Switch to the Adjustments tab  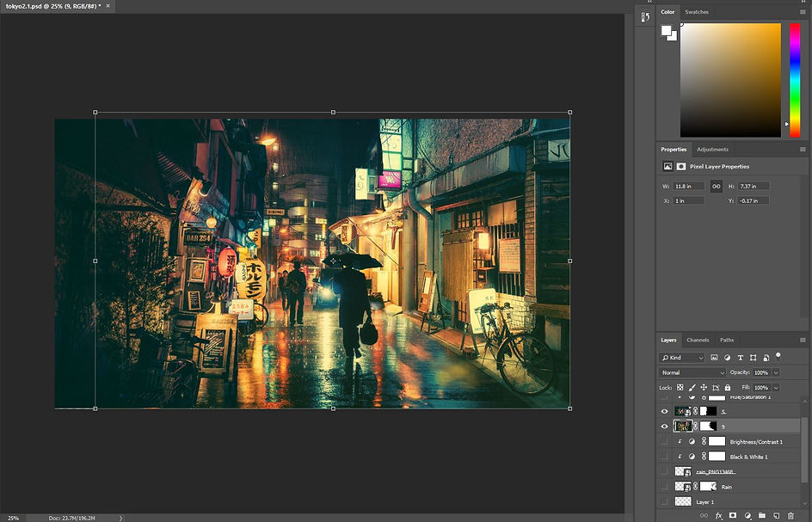(x=712, y=149)
